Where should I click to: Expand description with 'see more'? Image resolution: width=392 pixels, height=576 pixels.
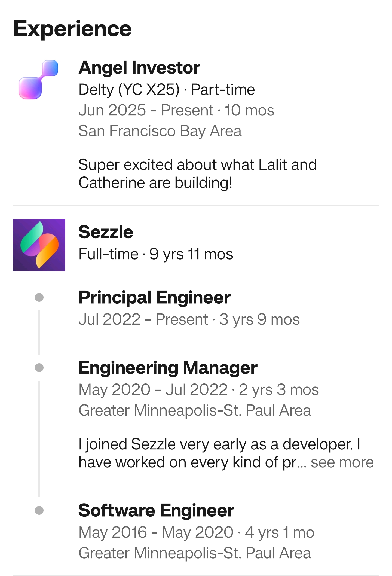(x=342, y=462)
